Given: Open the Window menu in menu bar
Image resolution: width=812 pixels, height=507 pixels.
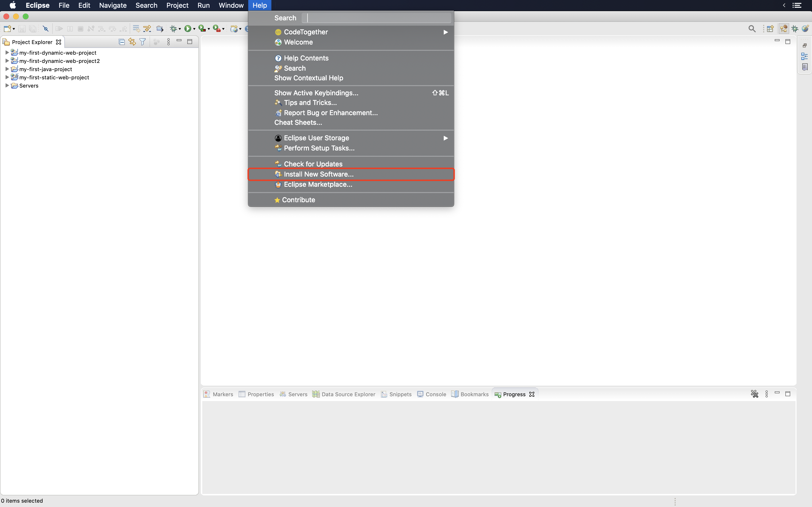Looking at the screenshot, I should [x=231, y=5].
